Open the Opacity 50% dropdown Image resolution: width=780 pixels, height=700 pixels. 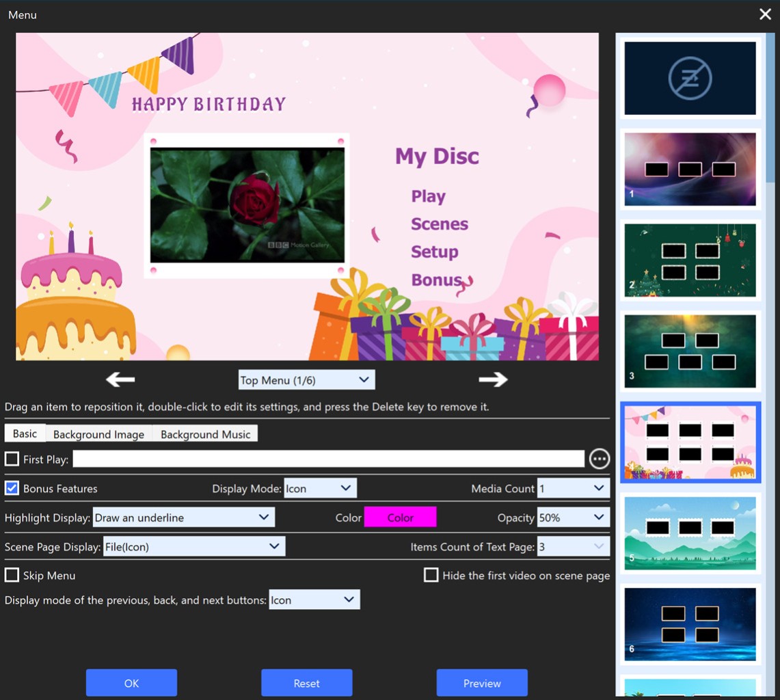click(x=572, y=517)
